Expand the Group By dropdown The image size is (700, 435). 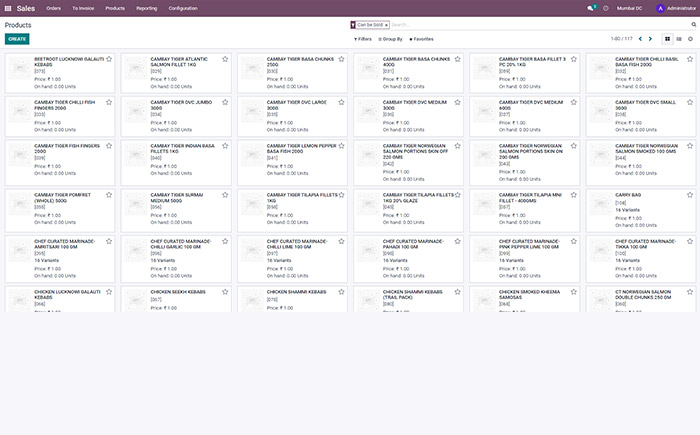pos(391,39)
